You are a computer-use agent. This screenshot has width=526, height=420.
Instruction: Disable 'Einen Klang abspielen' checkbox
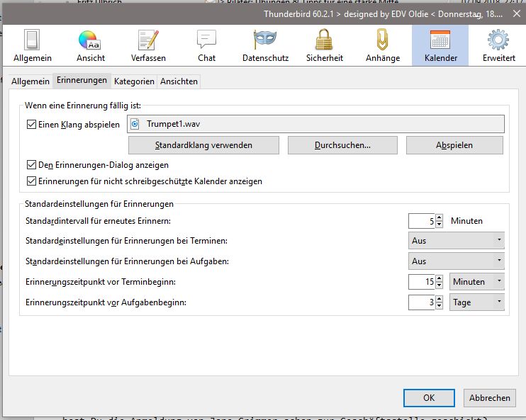click(31, 125)
